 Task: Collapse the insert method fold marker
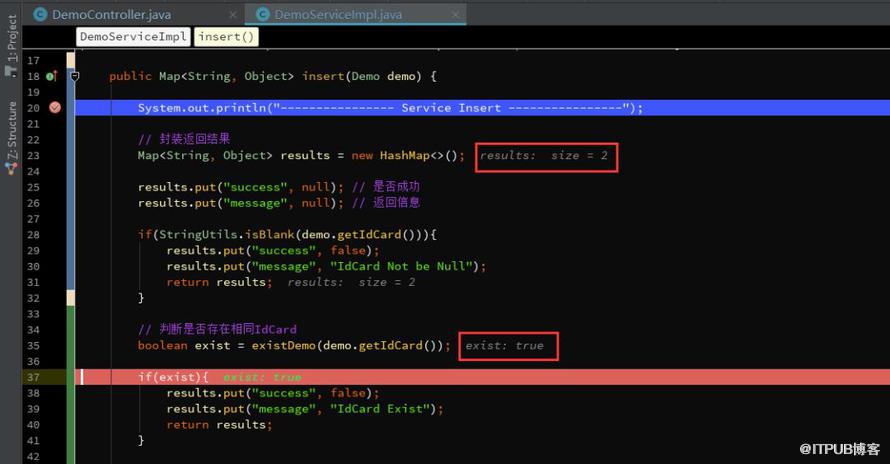tap(75, 76)
